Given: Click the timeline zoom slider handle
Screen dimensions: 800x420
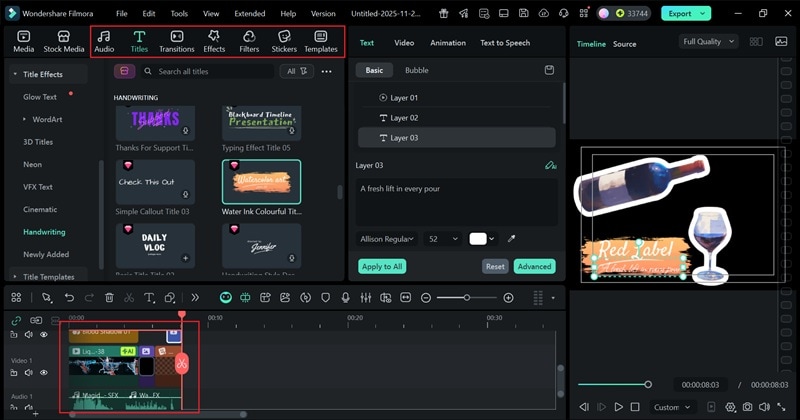Looking at the screenshot, I should coord(466,298).
